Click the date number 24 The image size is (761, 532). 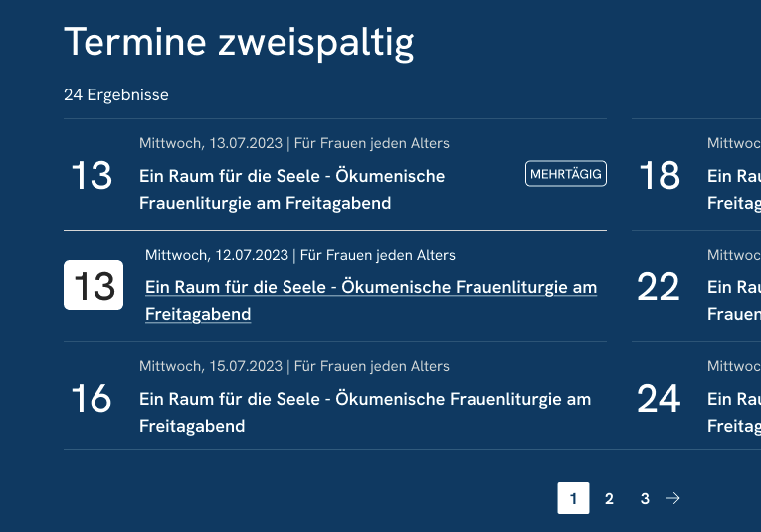tap(659, 399)
